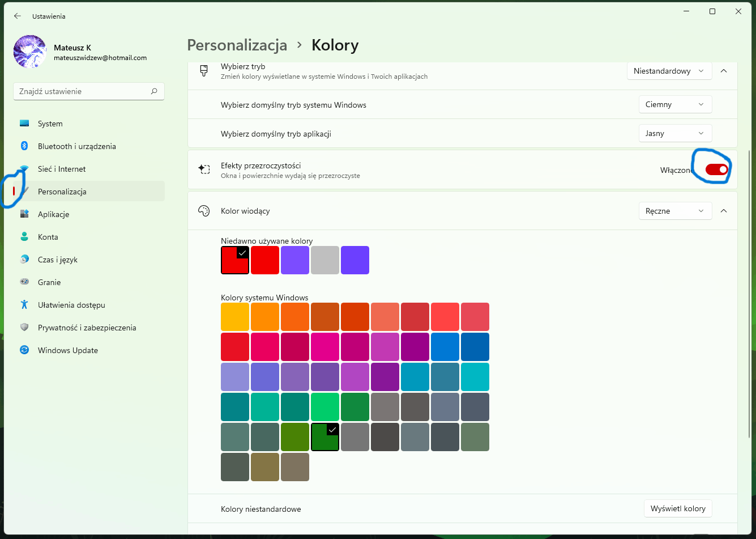
Task: Click the Personalizacja breadcrumb link
Action: (237, 45)
